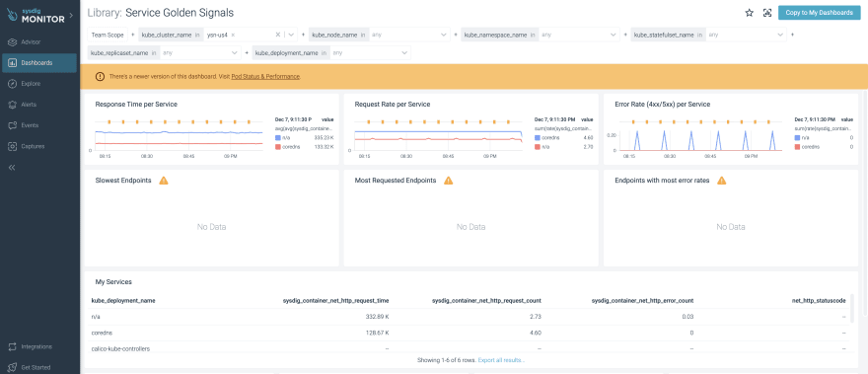Click the Sysdig Monitor logo
Viewport: 868px width, 374px height.
(x=36, y=15)
